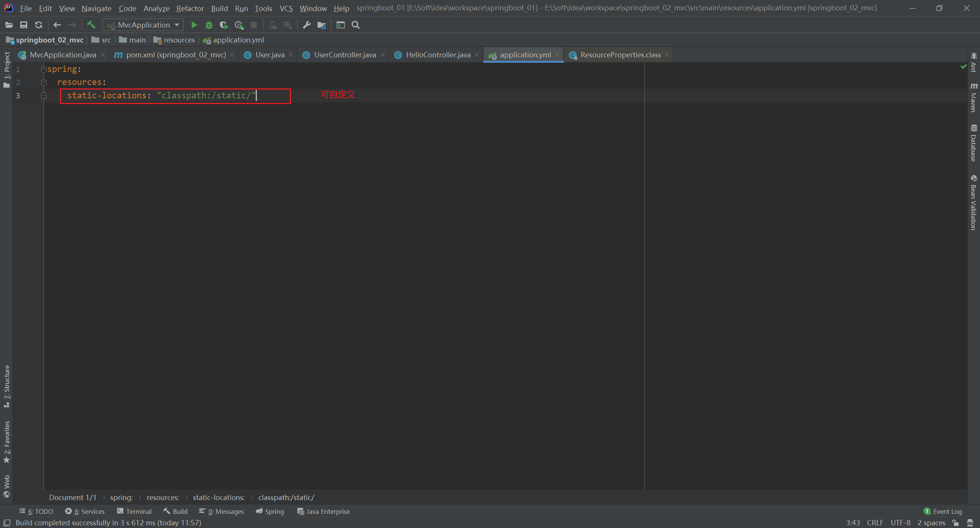980x528 pixels.
Task: Click the Open file toolbar icon
Action: coord(9,25)
